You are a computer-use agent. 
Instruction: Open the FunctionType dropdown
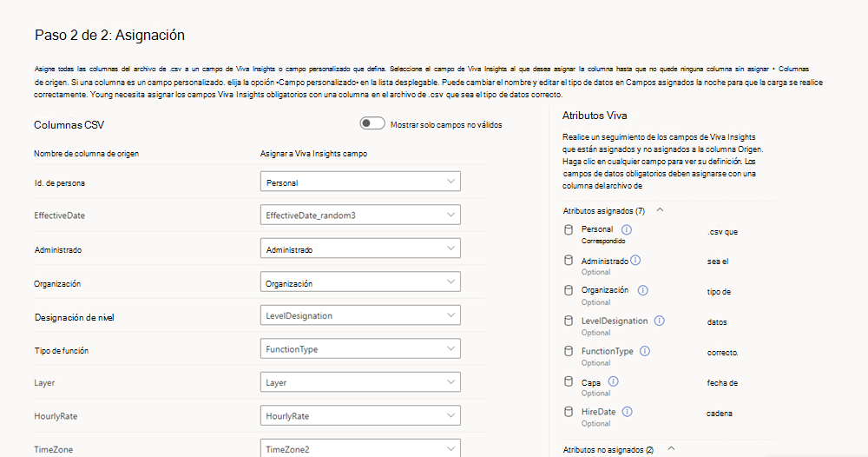360,349
